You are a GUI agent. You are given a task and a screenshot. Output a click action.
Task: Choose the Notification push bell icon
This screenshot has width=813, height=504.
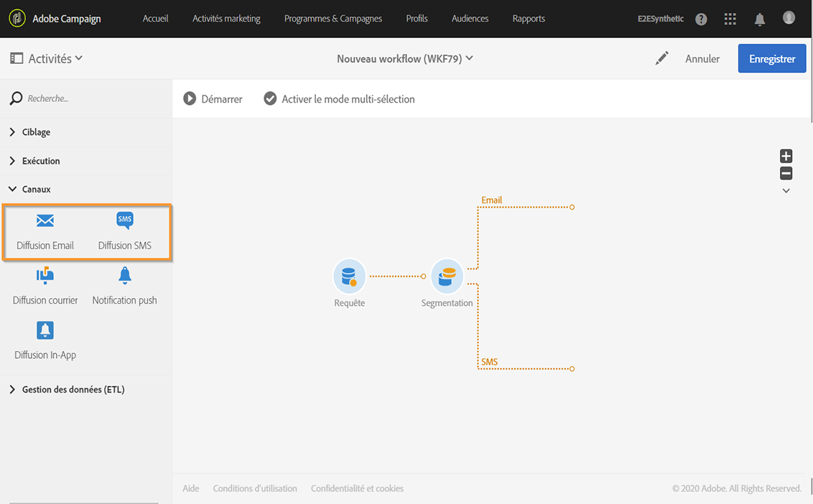(x=125, y=276)
